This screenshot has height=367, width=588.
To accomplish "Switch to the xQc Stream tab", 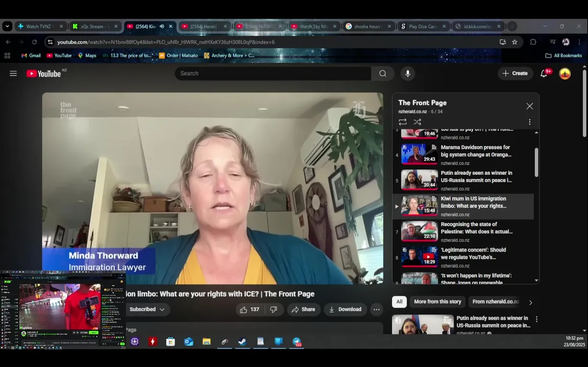I will point(95,27).
